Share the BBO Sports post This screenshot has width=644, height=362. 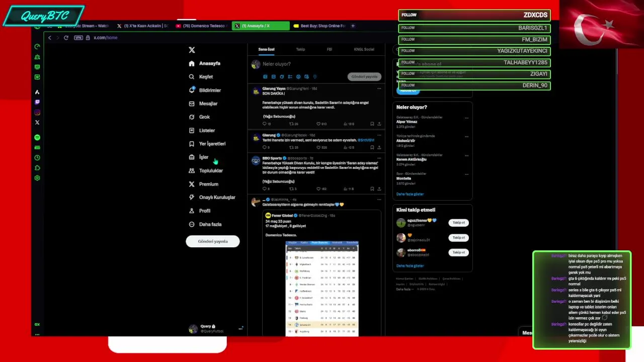coord(379,189)
